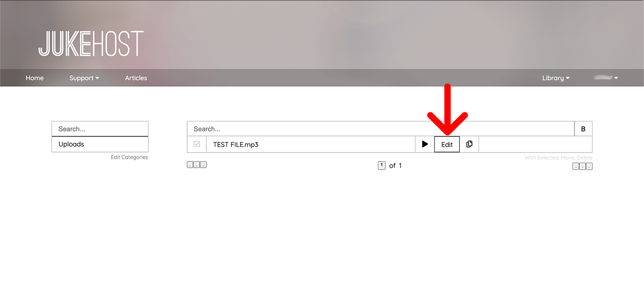Go to the Home page
The height and width of the screenshot is (292, 644).
tap(35, 78)
